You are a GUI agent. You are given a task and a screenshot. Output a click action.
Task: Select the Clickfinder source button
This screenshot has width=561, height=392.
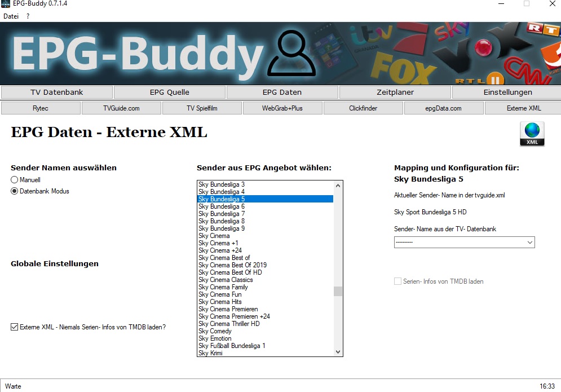click(x=363, y=108)
